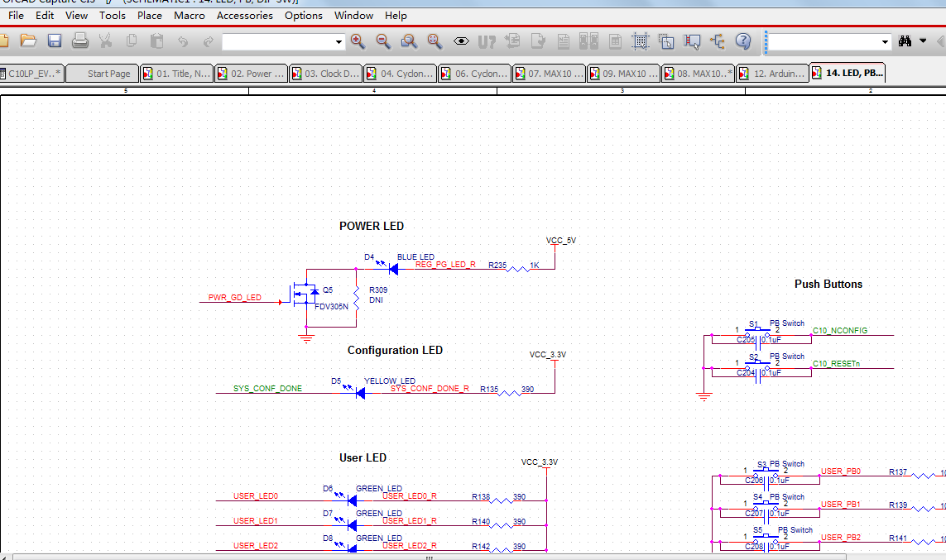
Task: Click the Bill of materials icon
Action: [616, 41]
